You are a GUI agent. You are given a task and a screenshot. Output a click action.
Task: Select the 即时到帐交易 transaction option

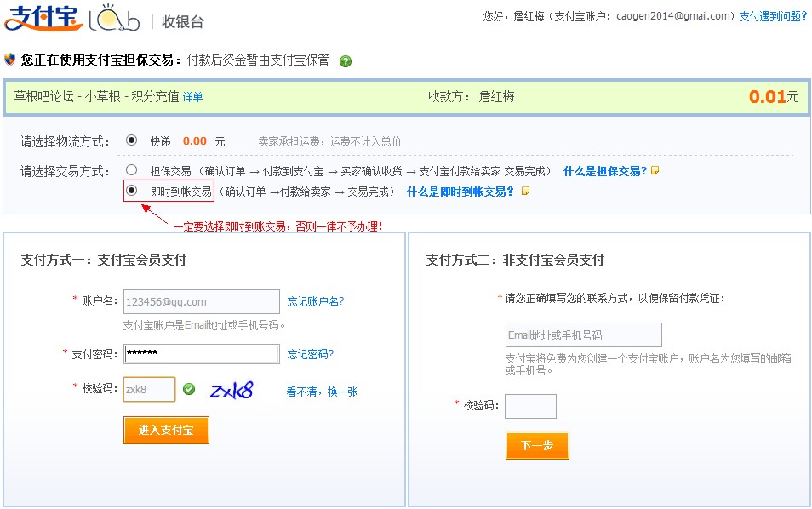tap(132, 191)
